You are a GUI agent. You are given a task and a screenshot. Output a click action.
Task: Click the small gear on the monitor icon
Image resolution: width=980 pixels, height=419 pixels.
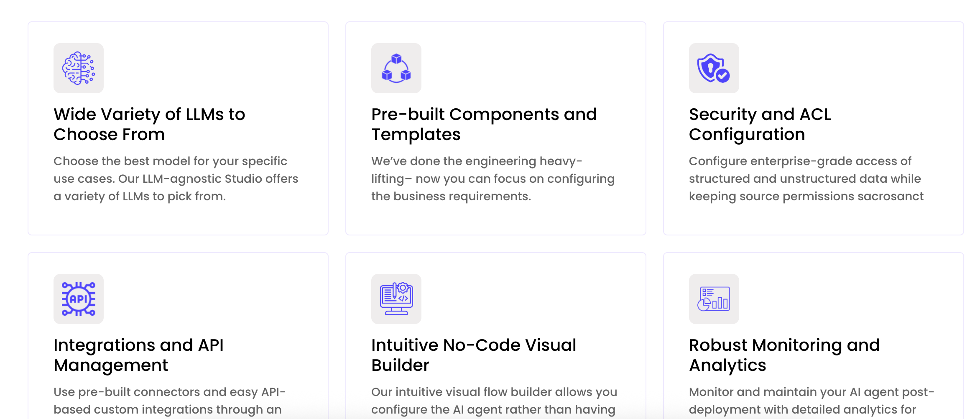point(403,288)
